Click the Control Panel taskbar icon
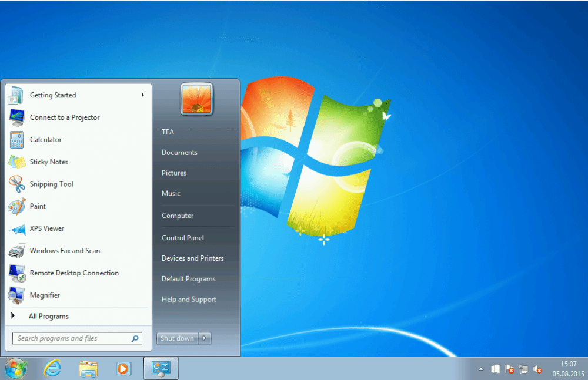Image resolution: width=588 pixels, height=380 pixels. click(161, 369)
